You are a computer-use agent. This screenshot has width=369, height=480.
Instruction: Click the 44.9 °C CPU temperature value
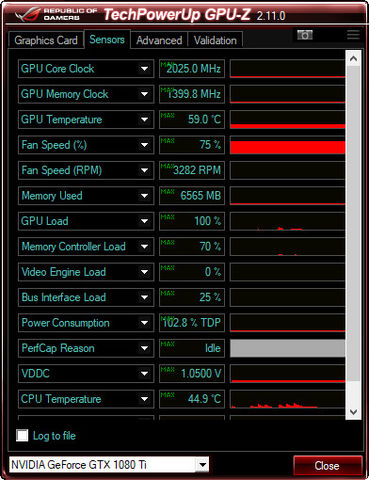192,399
